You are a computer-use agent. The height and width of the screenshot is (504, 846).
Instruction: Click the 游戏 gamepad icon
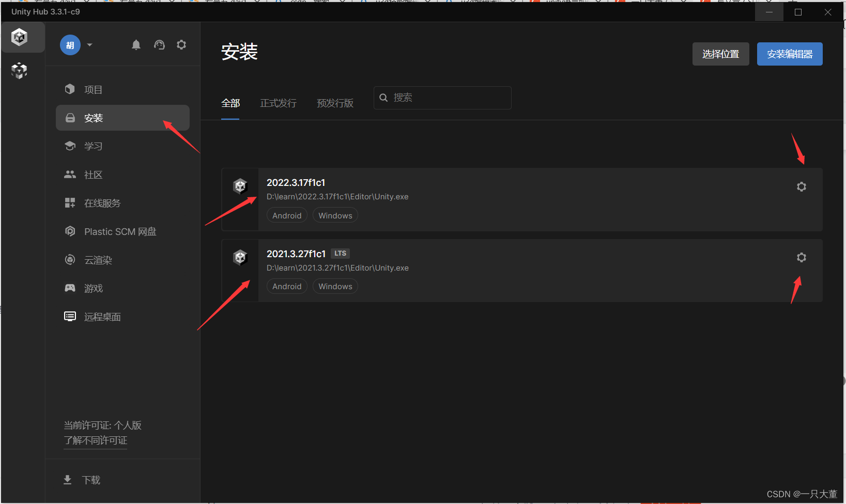(x=70, y=288)
